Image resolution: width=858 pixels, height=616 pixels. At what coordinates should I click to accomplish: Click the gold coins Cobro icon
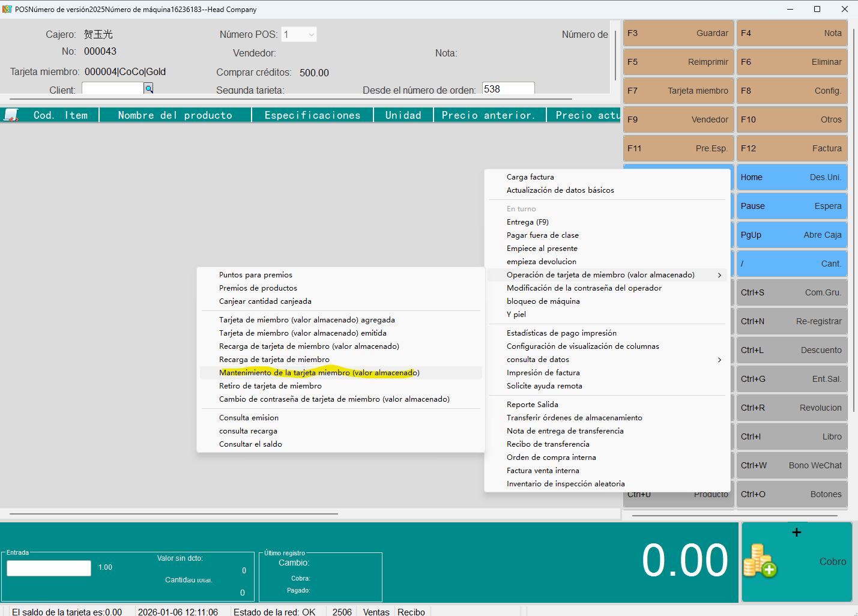pyautogui.click(x=760, y=561)
